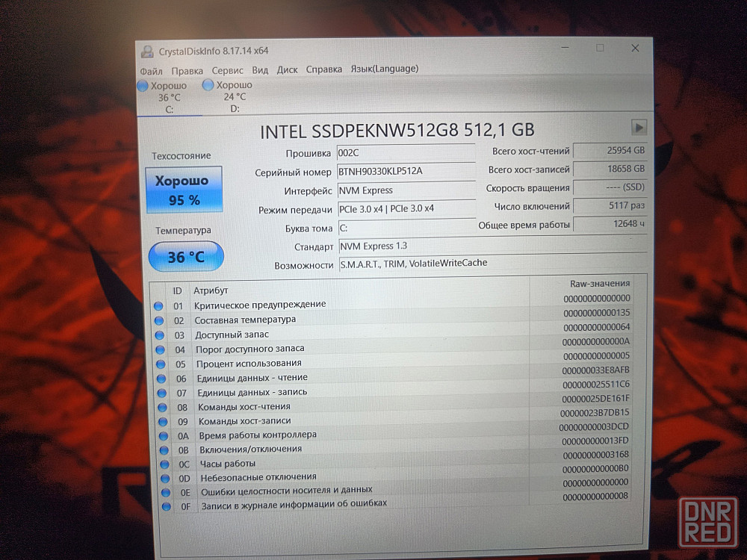Click the Интерфейс field NVM Express

click(x=406, y=190)
